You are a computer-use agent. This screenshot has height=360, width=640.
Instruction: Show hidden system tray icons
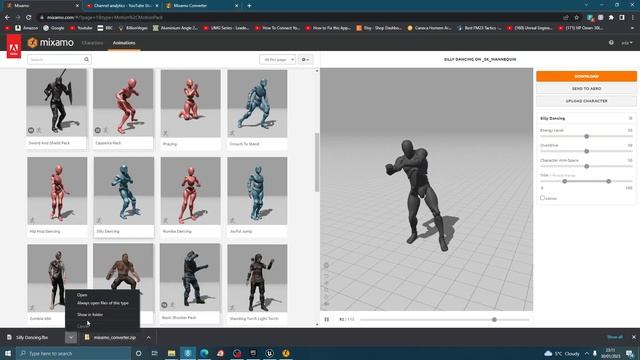coord(587,353)
